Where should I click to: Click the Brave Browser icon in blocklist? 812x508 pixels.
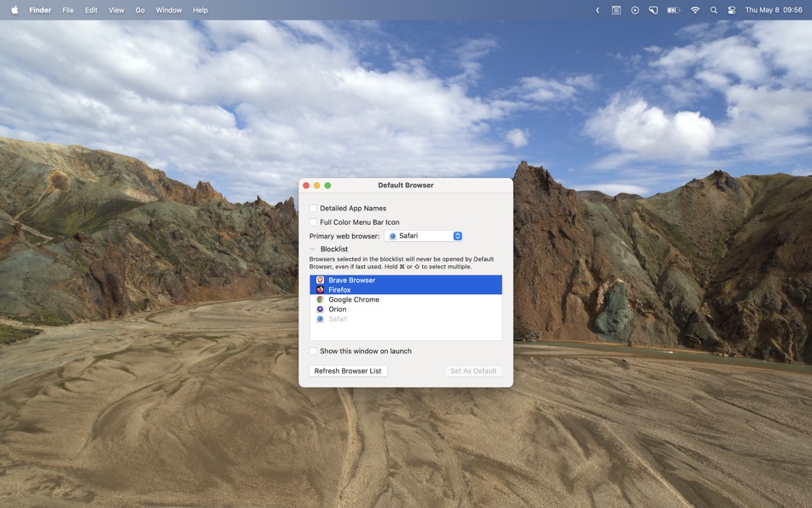pos(320,280)
